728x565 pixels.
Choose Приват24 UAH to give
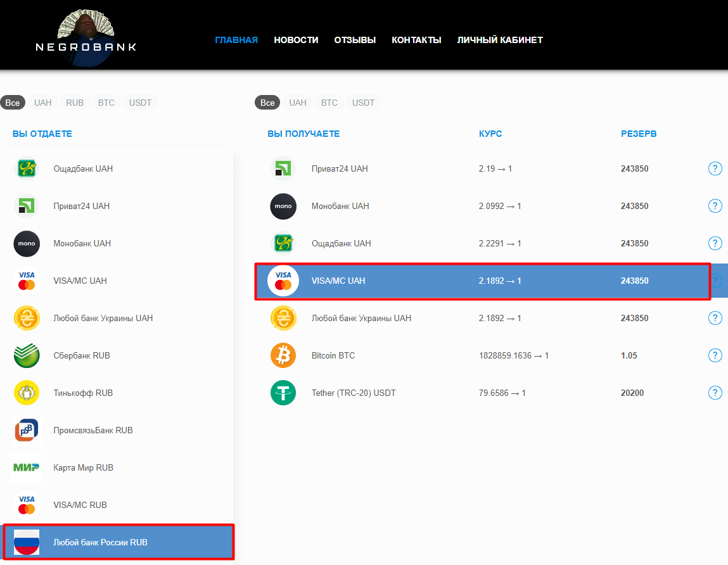(x=117, y=206)
